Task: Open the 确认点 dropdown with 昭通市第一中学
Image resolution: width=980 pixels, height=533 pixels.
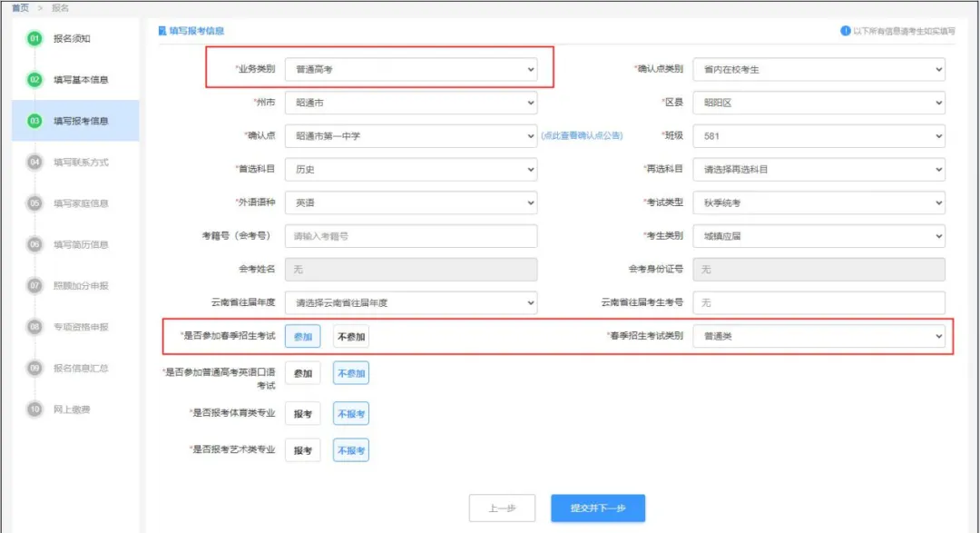Action: pyautogui.click(x=411, y=136)
